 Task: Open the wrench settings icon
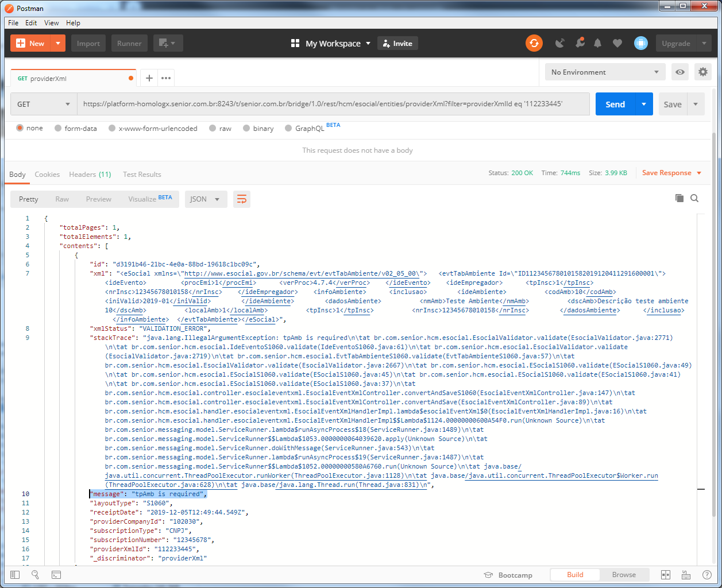point(580,43)
